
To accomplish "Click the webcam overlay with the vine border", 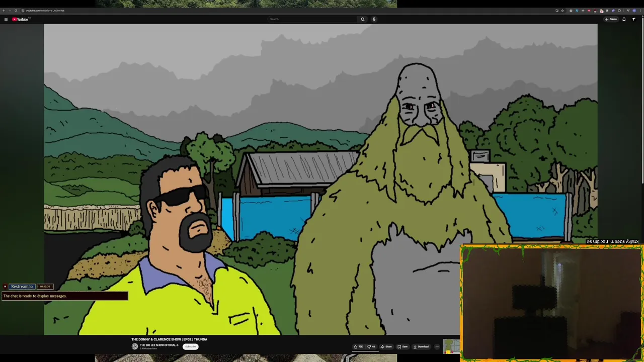I will pos(551,303).
